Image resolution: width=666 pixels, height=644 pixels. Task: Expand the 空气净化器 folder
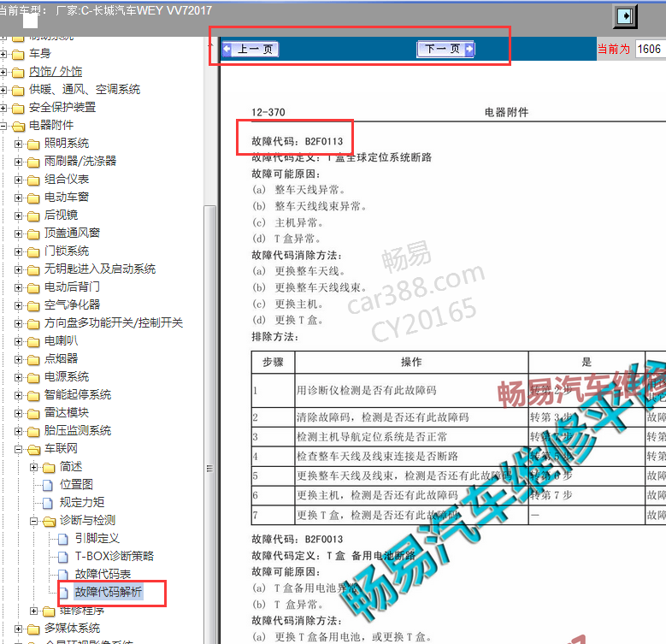[18, 305]
